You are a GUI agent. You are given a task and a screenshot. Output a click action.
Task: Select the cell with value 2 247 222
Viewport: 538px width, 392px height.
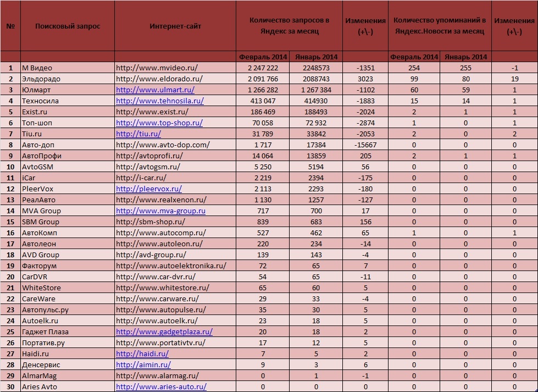point(263,68)
